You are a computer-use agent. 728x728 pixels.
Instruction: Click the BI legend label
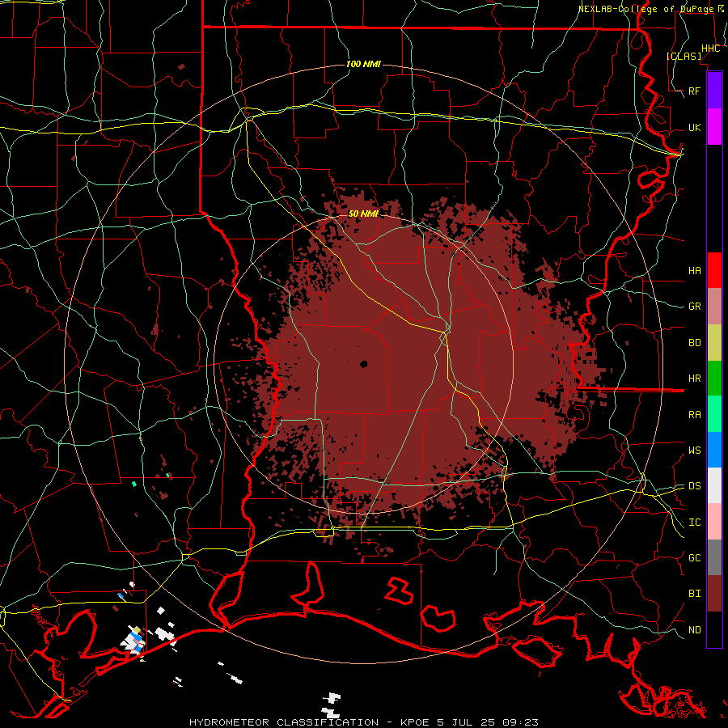(x=694, y=594)
